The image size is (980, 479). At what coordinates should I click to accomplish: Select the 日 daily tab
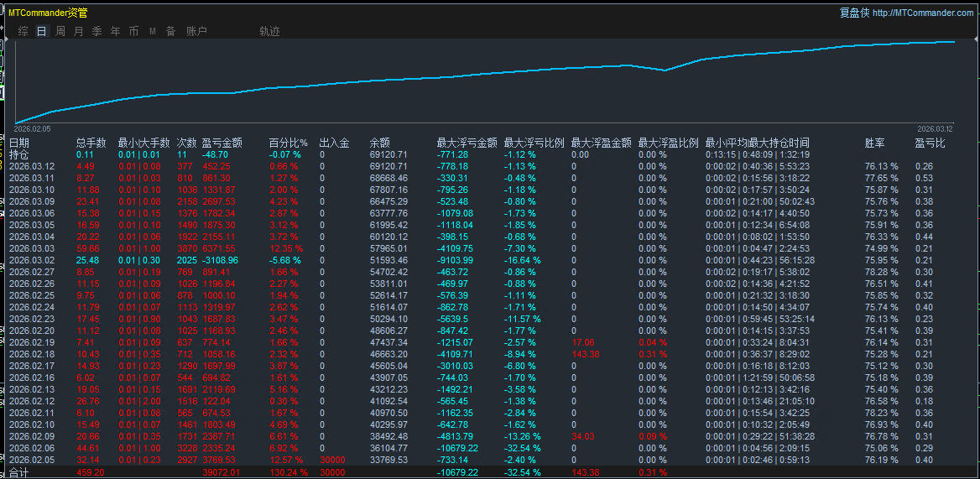(x=42, y=31)
